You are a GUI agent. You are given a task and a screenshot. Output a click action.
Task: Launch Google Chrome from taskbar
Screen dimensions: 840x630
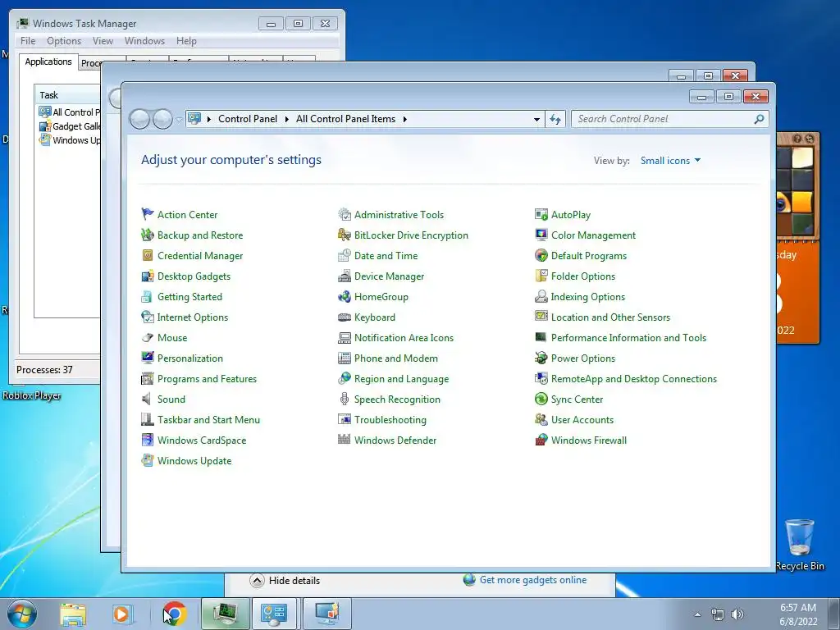(x=174, y=614)
